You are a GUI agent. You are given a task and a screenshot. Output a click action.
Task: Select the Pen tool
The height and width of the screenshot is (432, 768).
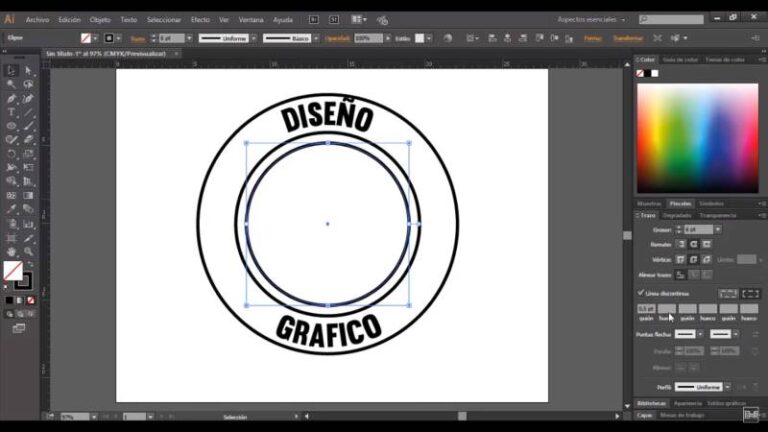click(x=11, y=98)
